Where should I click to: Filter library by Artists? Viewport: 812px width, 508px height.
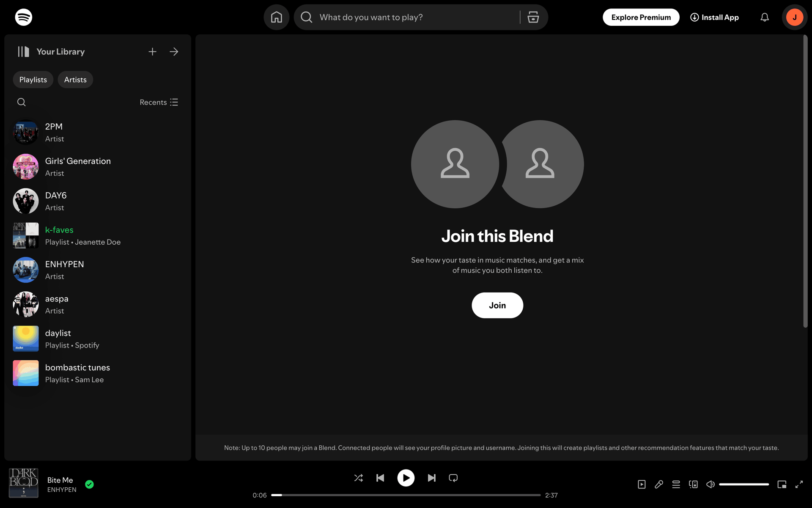(x=75, y=80)
